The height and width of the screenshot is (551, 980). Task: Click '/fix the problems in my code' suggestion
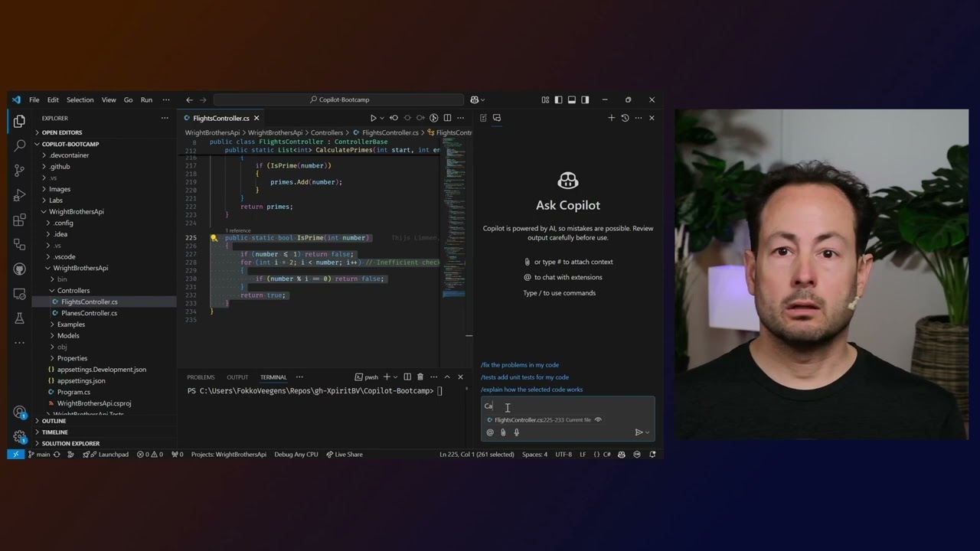[520, 365]
